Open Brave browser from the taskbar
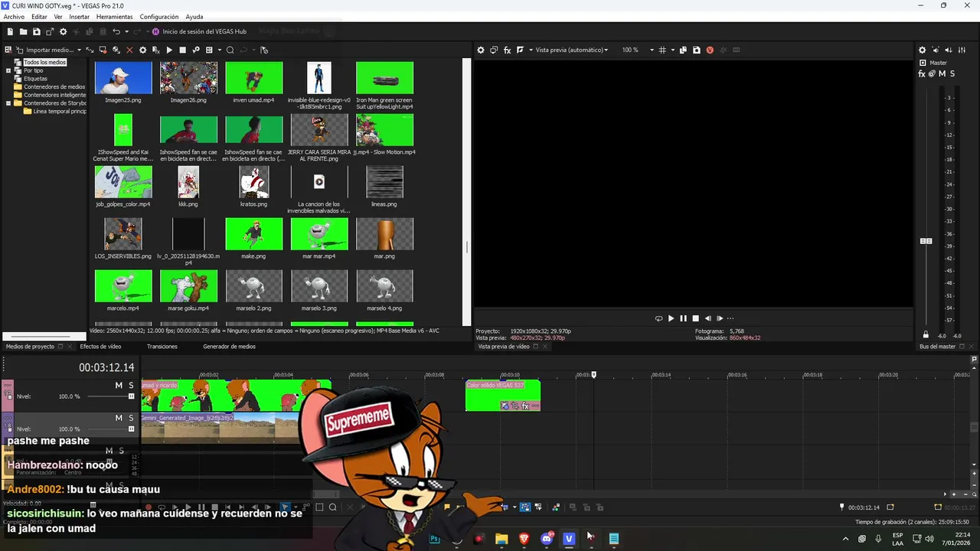980x551 pixels. tap(524, 539)
